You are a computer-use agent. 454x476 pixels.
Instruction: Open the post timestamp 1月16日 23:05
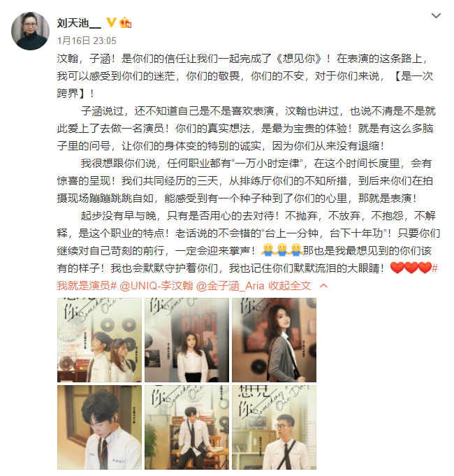coord(87,41)
